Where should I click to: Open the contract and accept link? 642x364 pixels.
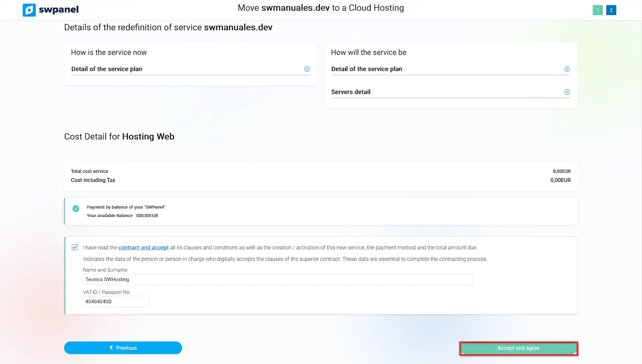(143, 247)
